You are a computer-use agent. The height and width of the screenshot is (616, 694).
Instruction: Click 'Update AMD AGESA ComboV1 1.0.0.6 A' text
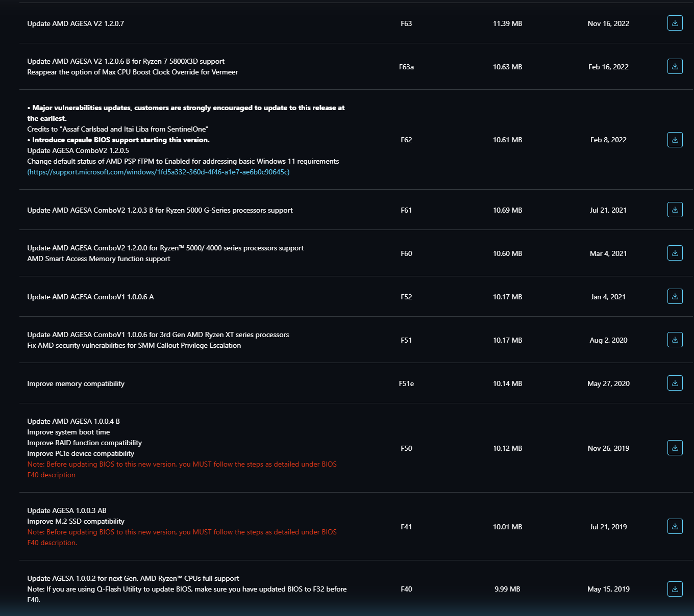point(90,297)
